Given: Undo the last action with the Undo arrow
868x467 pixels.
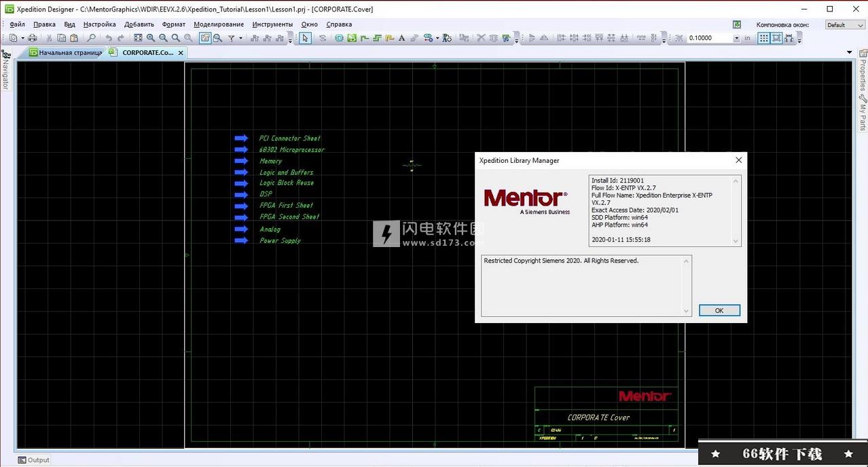Looking at the screenshot, I should tap(109, 38).
